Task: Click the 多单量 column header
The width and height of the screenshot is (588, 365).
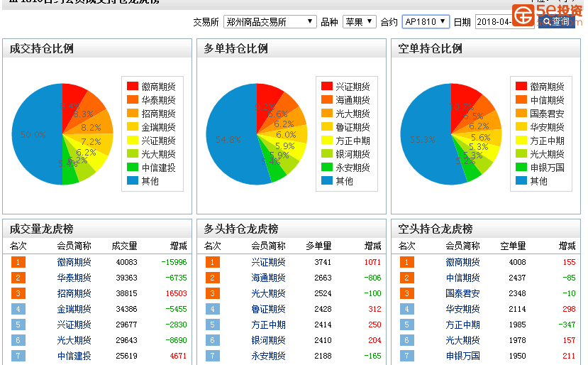Action: [x=318, y=246]
